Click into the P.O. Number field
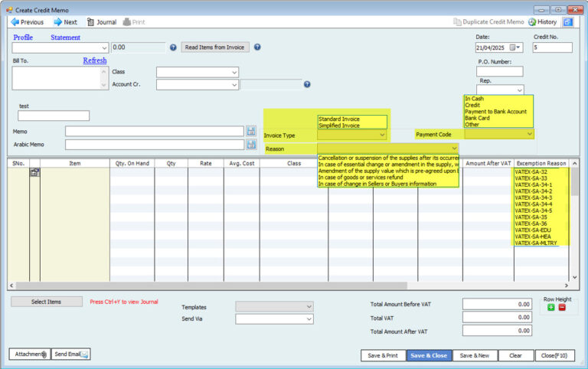 [499, 71]
